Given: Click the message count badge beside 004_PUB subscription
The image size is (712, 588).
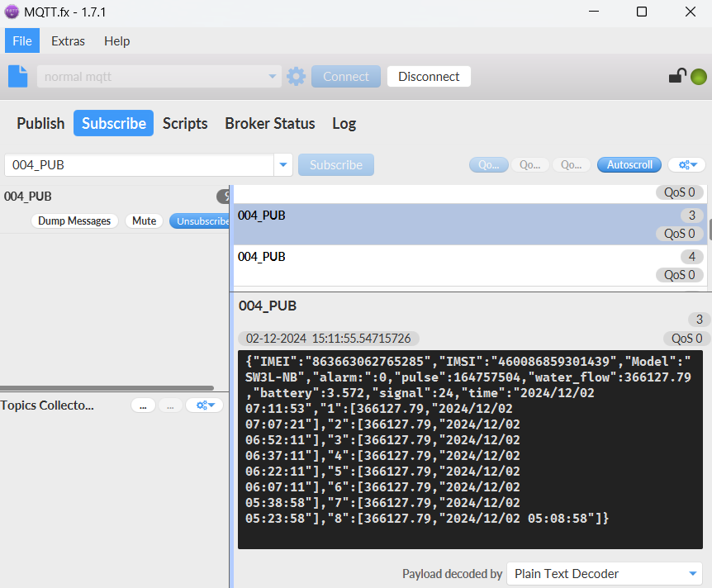Looking at the screenshot, I should [223, 197].
